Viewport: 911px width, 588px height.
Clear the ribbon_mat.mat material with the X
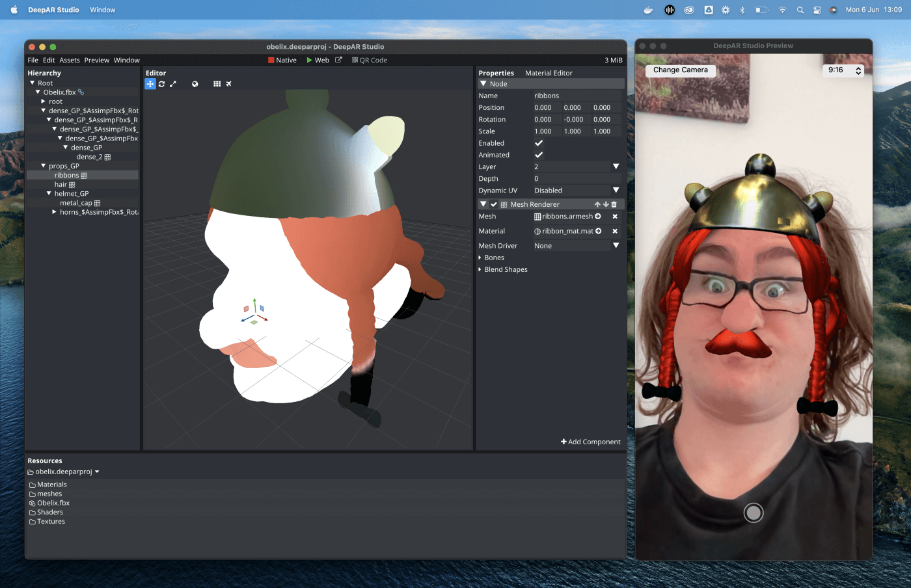click(614, 231)
